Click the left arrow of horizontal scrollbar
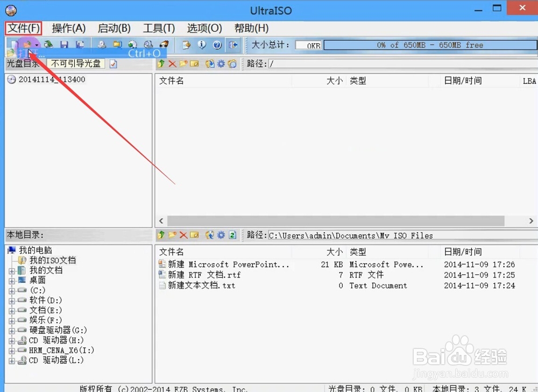538x392 pixels. click(161, 221)
